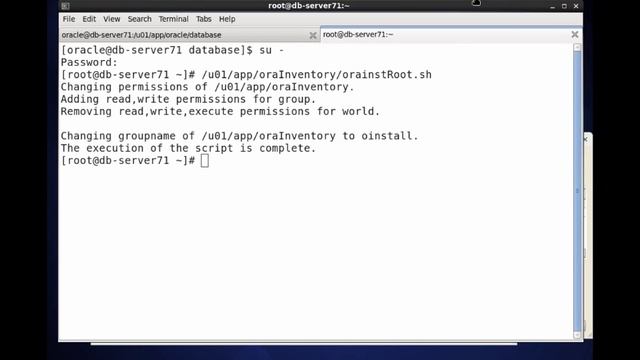Maximize the terminal window
The image size is (640, 360).
(564, 6)
